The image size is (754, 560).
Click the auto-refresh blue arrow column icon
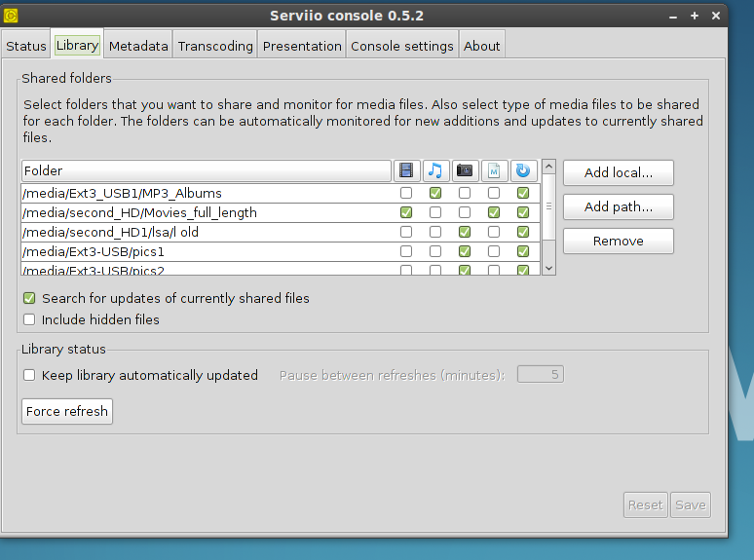523,171
